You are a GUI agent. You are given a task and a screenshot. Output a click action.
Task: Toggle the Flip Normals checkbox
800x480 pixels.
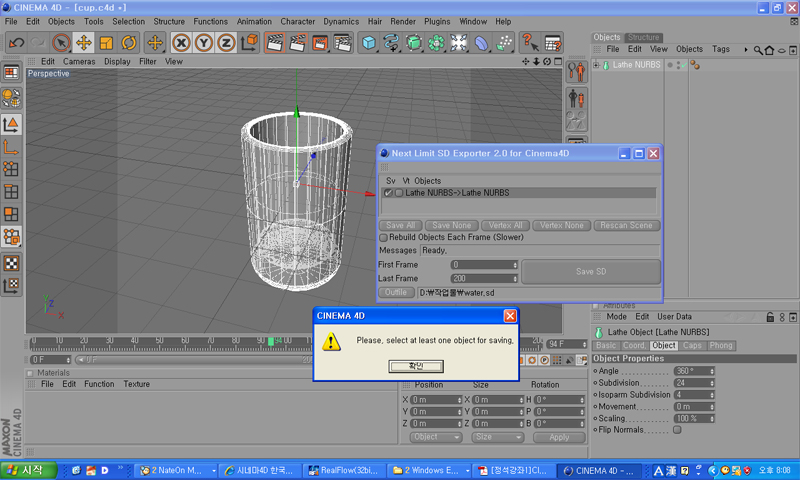pos(677,430)
